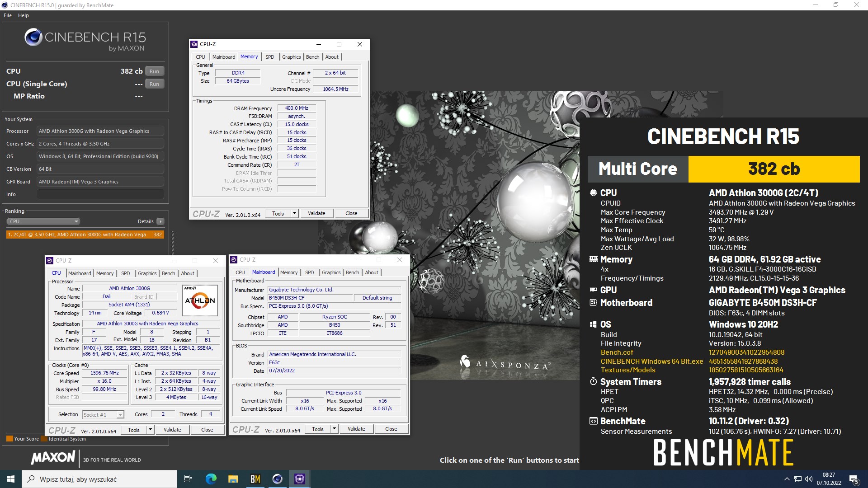
Task: Open the Ranking CPU dropdown
Action: [43, 221]
